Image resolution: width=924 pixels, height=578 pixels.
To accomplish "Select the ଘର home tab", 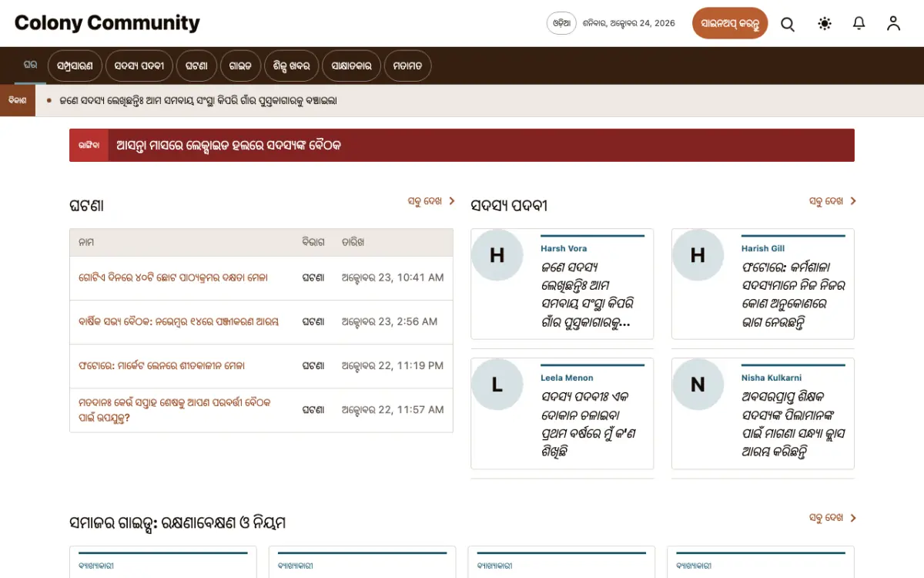I will (x=30, y=66).
